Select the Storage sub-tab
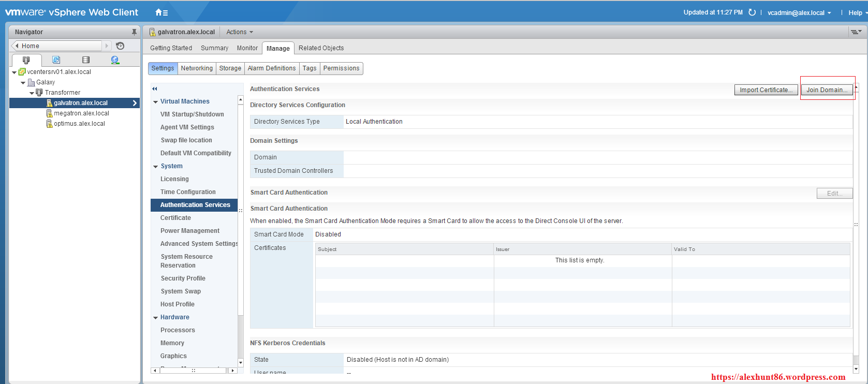 (230, 68)
